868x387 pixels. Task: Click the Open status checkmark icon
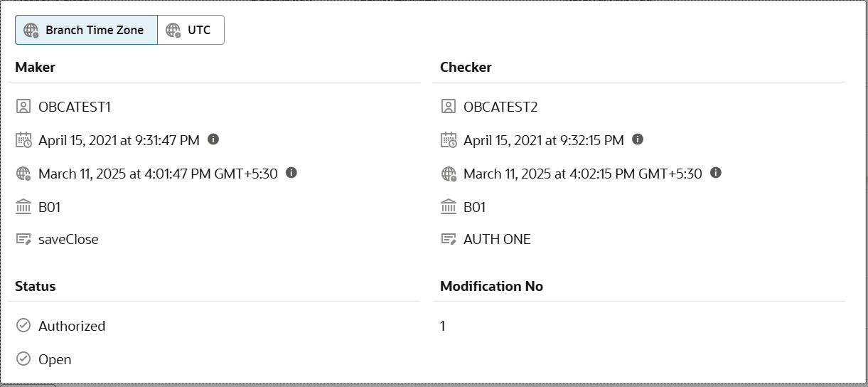23,359
